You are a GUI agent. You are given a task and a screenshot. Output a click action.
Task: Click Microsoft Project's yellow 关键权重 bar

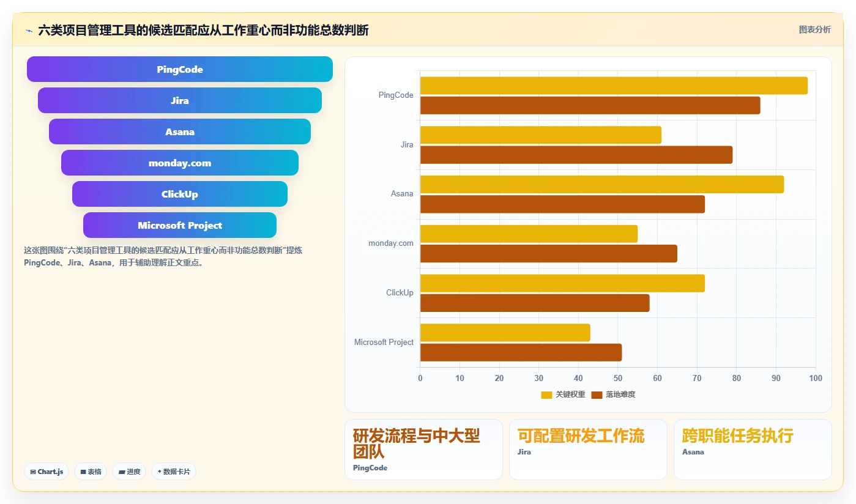click(x=505, y=333)
